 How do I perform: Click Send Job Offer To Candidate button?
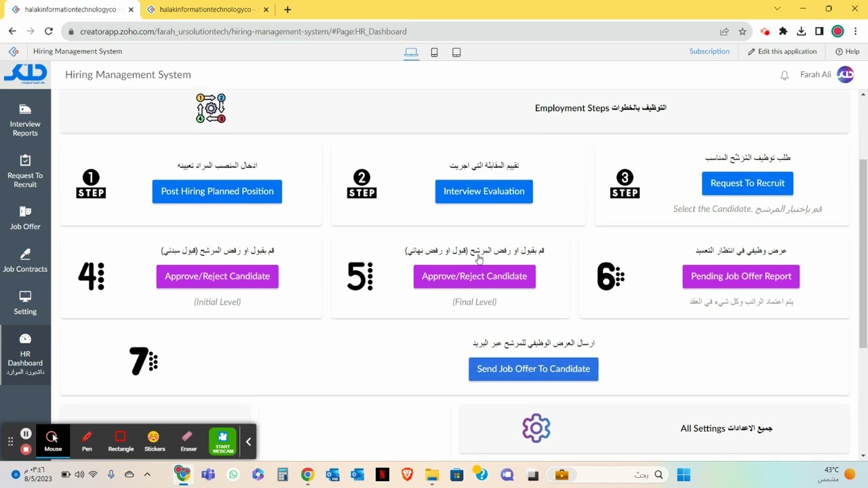[x=534, y=369]
